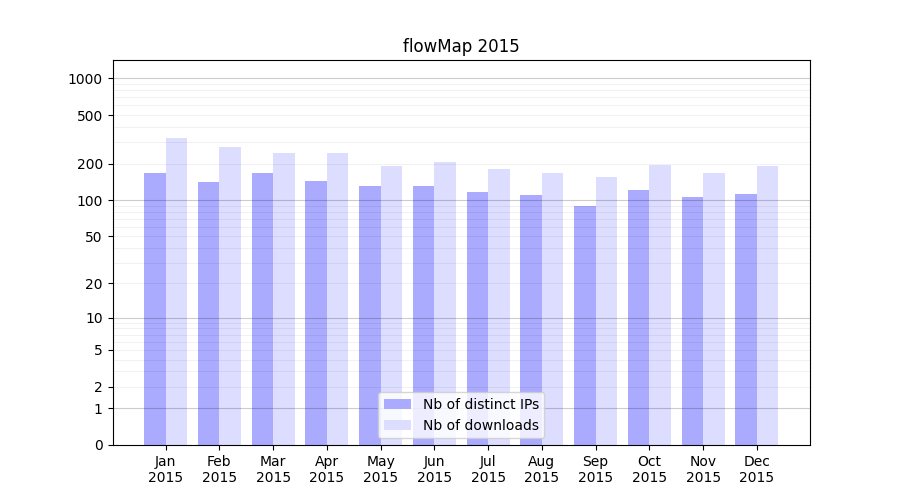Screen dimensions: 900x500
Task: Pick the Mar 2015 distinct IPs bar
Action: coord(262,309)
